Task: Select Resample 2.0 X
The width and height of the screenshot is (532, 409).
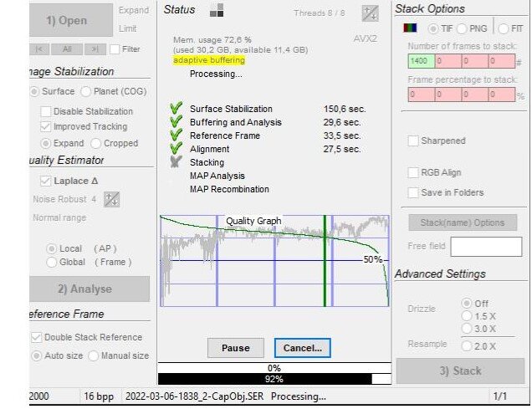Action: pyautogui.click(x=467, y=346)
